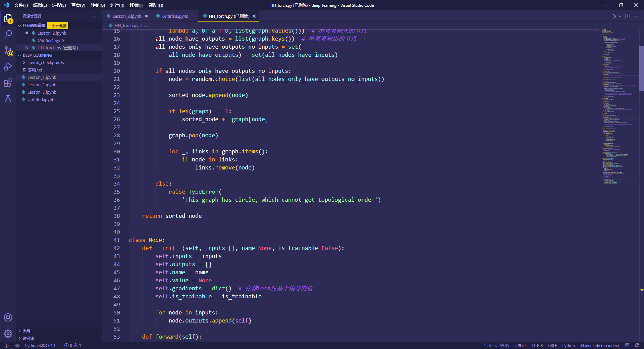Select the HH_torch.py editor tab
The height and width of the screenshot is (349, 644).
point(229,16)
